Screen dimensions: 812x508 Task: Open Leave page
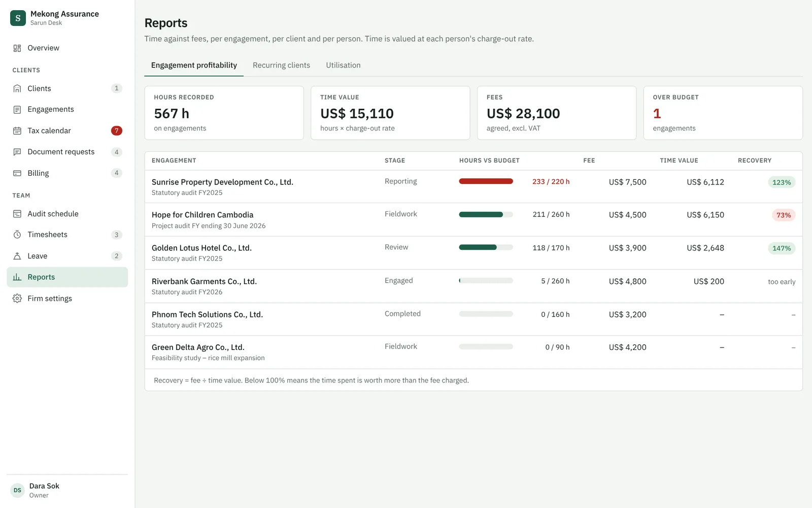point(67,256)
